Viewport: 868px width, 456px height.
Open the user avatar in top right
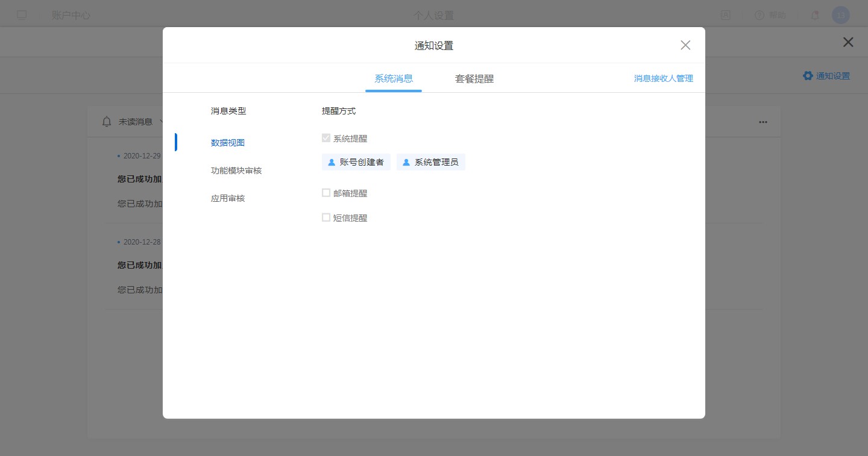[840, 15]
